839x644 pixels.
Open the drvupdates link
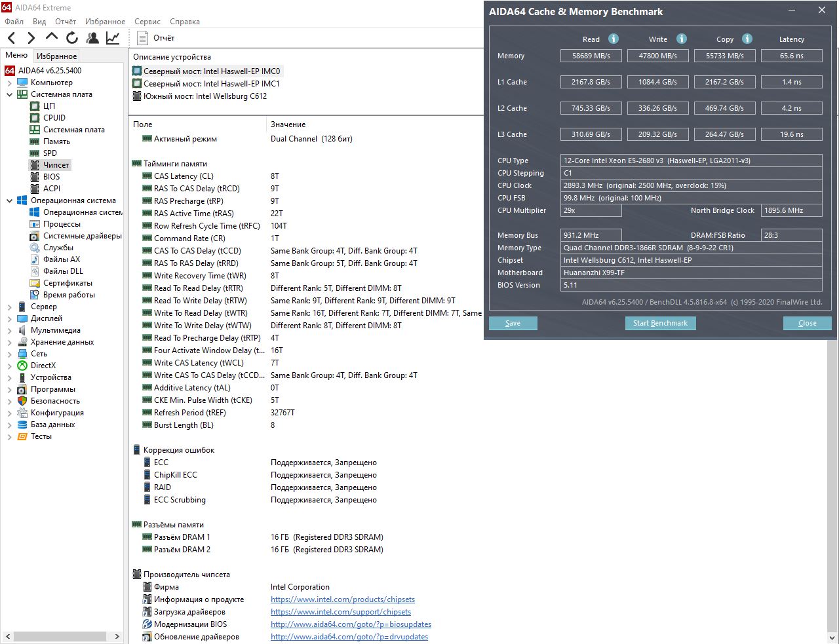[349, 637]
